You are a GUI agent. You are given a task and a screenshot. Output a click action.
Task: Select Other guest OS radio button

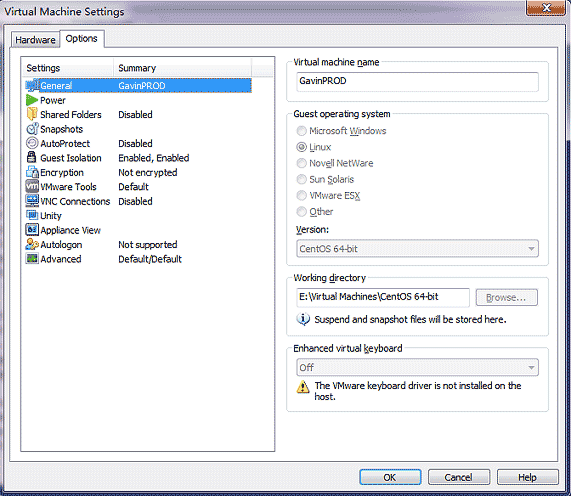coord(302,212)
